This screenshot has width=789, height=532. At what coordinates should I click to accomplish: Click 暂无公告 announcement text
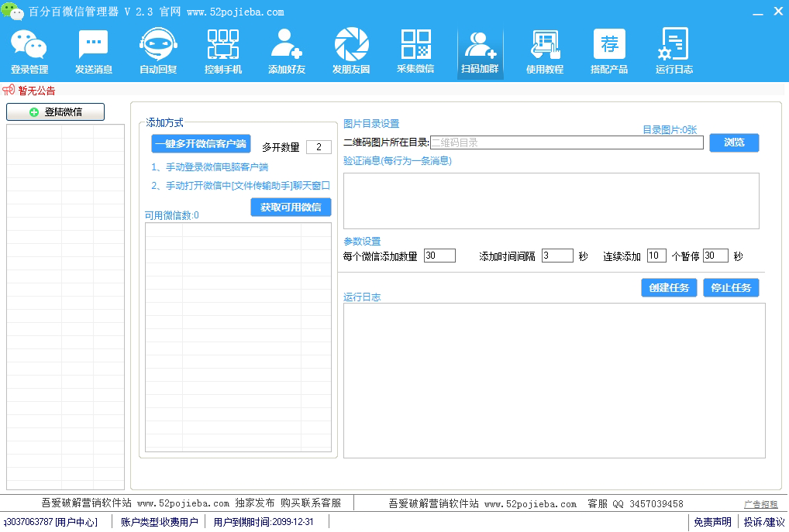tap(36, 91)
